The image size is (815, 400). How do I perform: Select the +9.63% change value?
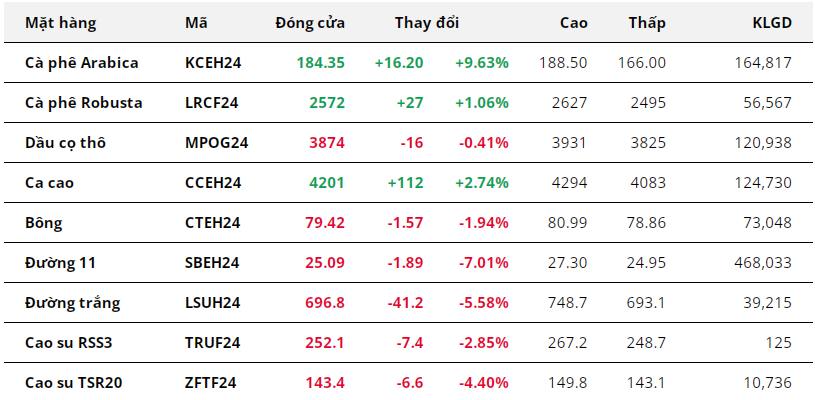pyautogui.click(x=481, y=62)
